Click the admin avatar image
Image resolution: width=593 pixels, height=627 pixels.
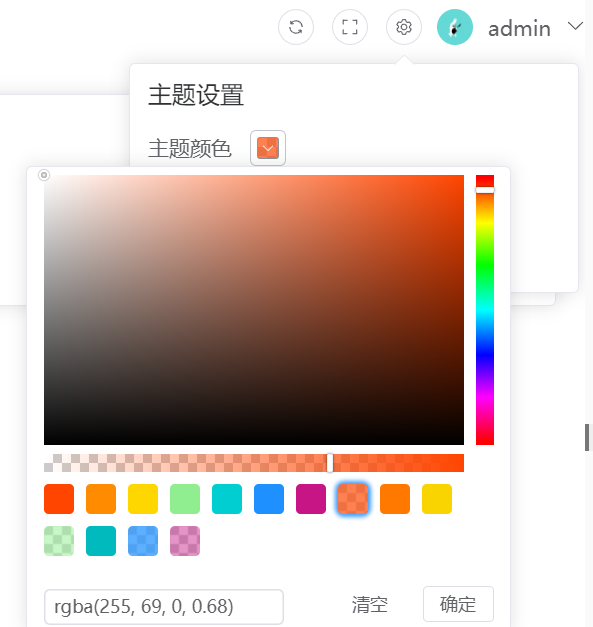click(455, 27)
